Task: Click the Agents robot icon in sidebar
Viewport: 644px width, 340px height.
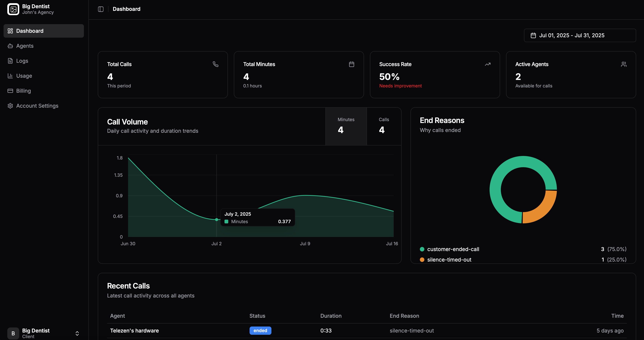Action: [10, 46]
